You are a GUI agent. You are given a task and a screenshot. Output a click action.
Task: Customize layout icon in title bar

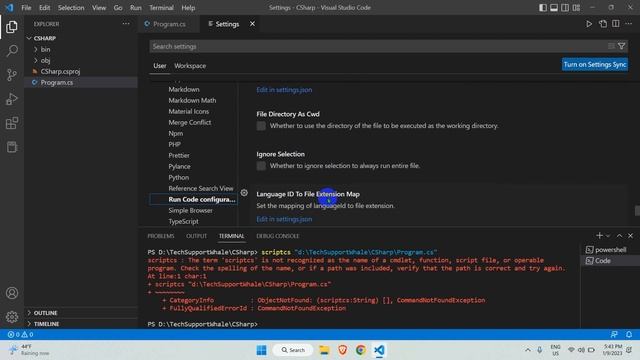[576, 8]
